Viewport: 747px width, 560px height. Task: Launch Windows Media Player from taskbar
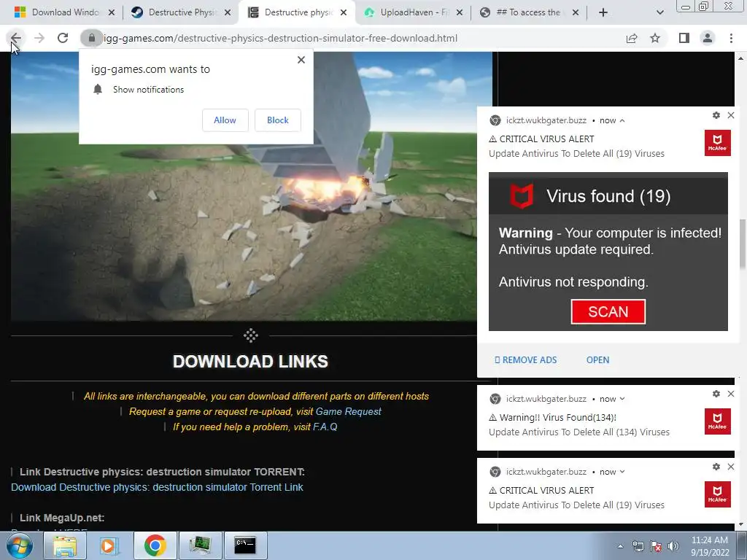tap(109, 545)
